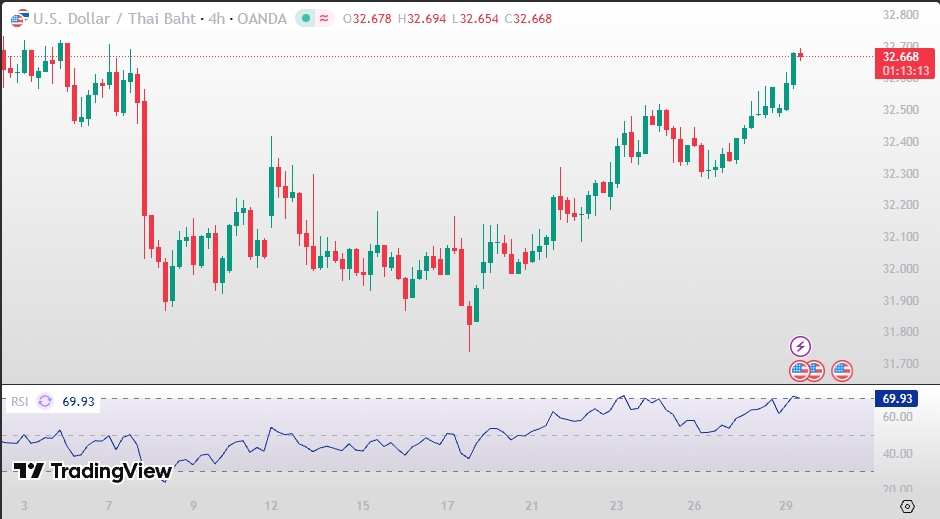The height and width of the screenshot is (519, 940).
Task: Click the close price value C32.668
Action: pos(527,19)
